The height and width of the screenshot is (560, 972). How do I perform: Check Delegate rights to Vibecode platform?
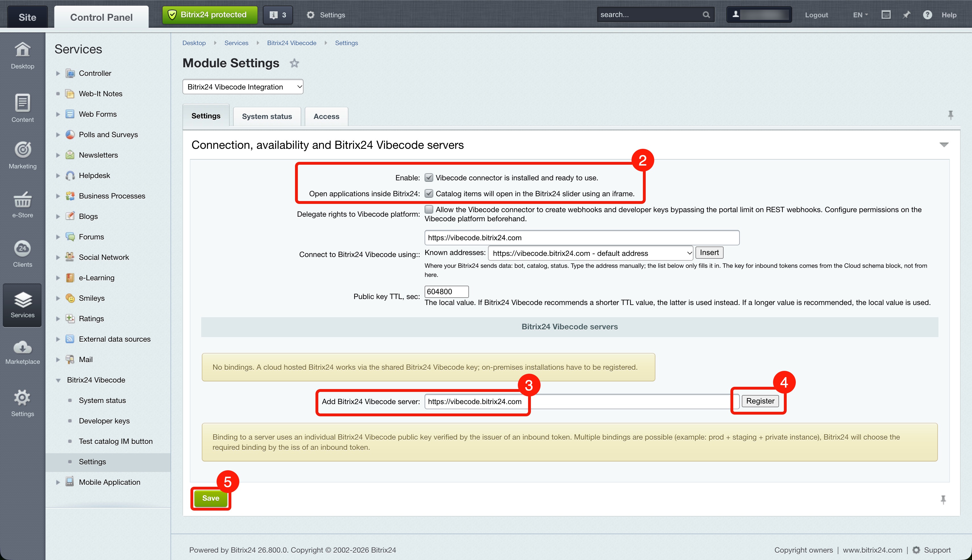pos(429,209)
